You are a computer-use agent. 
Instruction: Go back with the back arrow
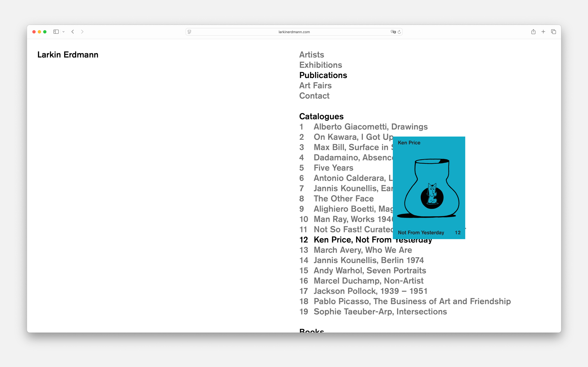tap(73, 32)
